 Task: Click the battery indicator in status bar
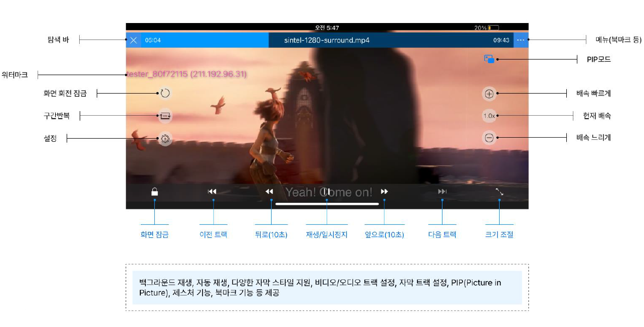(x=493, y=28)
